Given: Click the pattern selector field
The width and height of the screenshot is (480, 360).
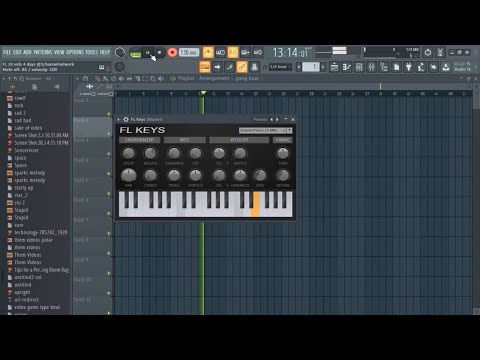Looking at the screenshot, I should pyautogui.click(x=311, y=67).
